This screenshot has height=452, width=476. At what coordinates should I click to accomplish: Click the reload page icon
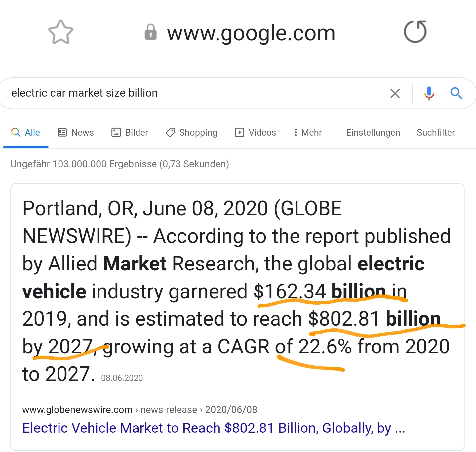click(x=415, y=32)
